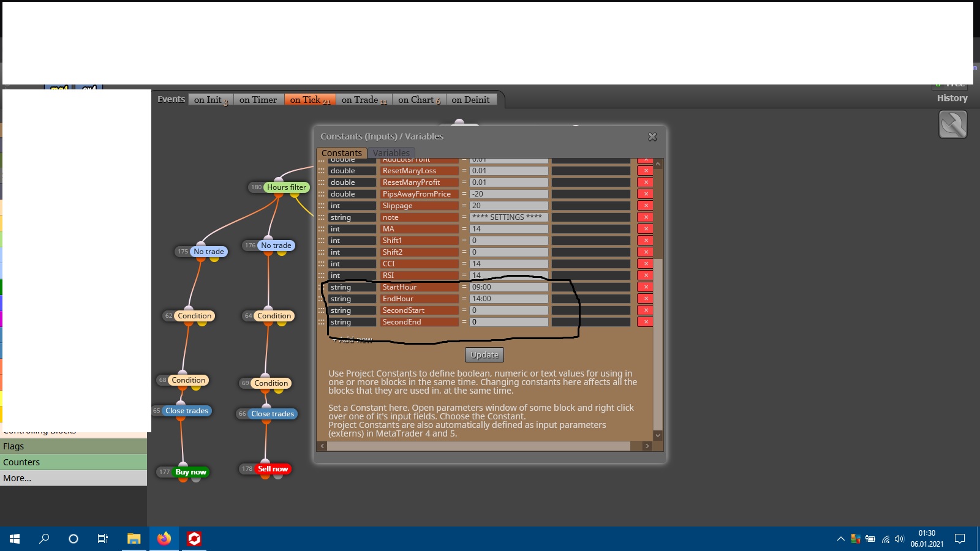
Task: Remove the MA constant with red X
Action: coord(645,229)
